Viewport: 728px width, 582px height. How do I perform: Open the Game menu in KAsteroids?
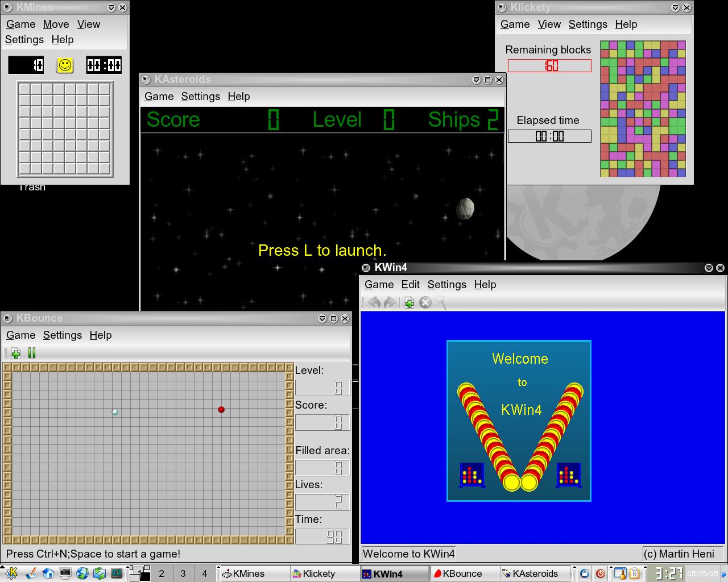coord(159,97)
